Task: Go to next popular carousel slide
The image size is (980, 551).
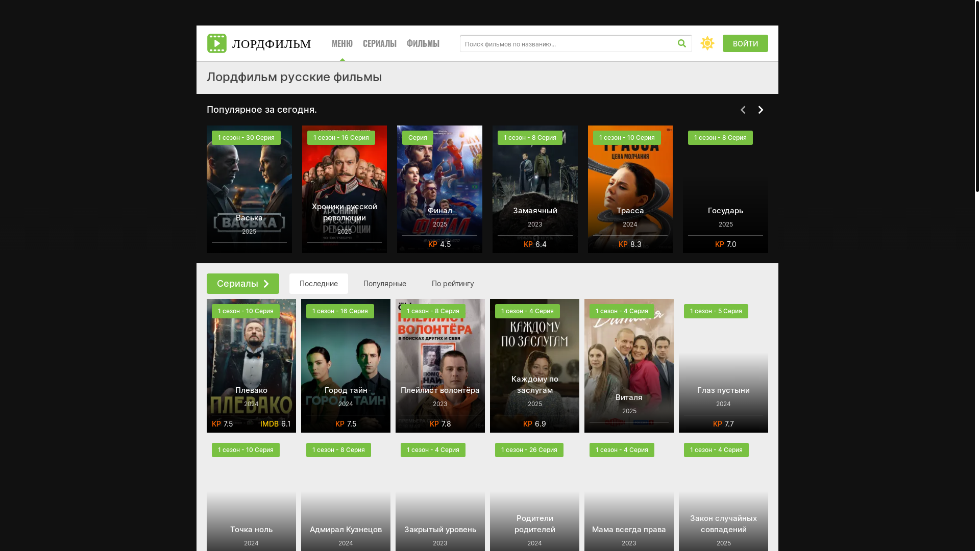Action: click(761, 110)
